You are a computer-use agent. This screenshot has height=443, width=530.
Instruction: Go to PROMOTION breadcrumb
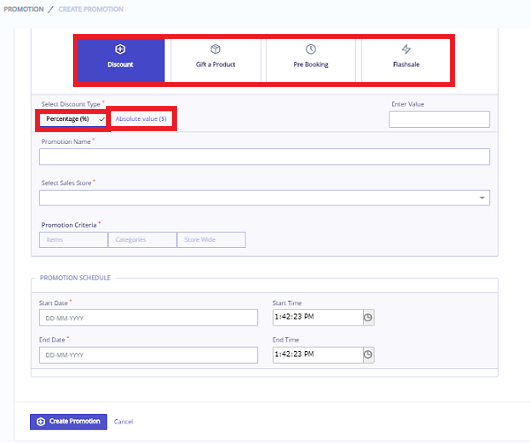pyautogui.click(x=24, y=9)
